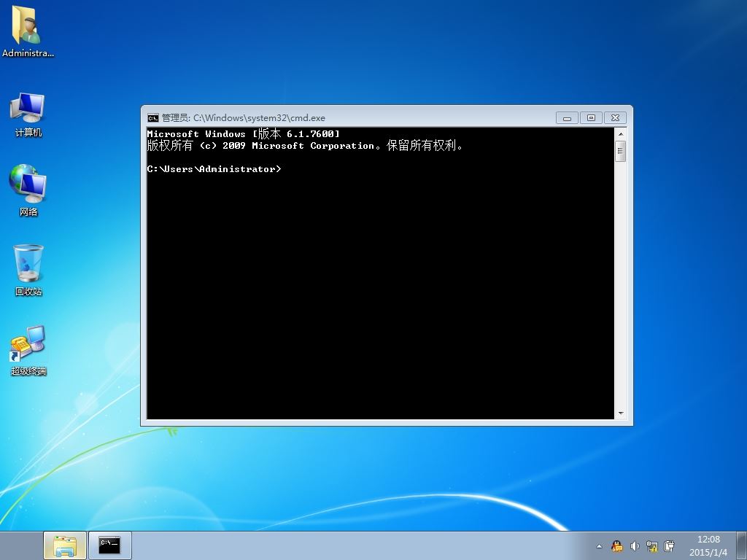This screenshot has height=560, width=747.
Task: Click the power plug tray icon
Action: pyautogui.click(x=670, y=546)
